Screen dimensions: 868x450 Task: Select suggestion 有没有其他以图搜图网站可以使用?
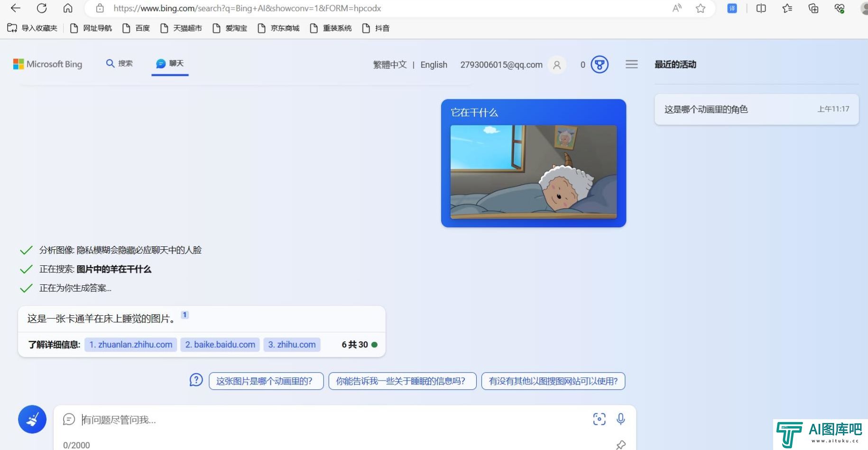(x=553, y=381)
